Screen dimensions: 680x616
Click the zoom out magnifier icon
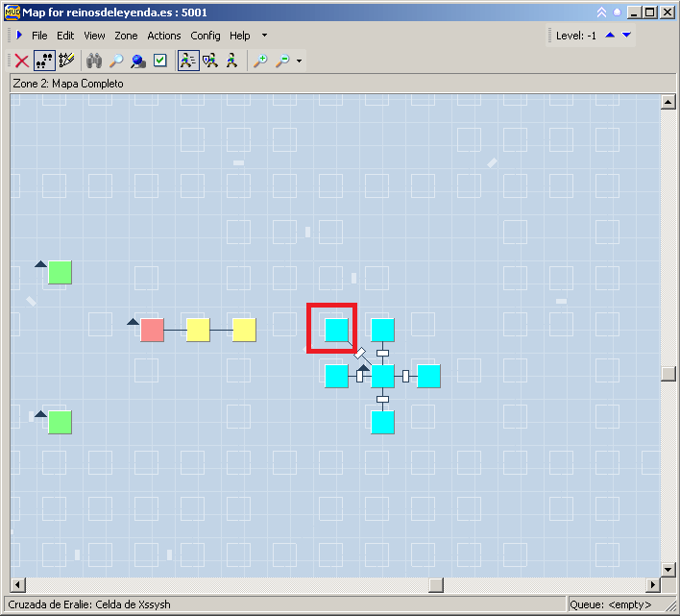coord(282,61)
